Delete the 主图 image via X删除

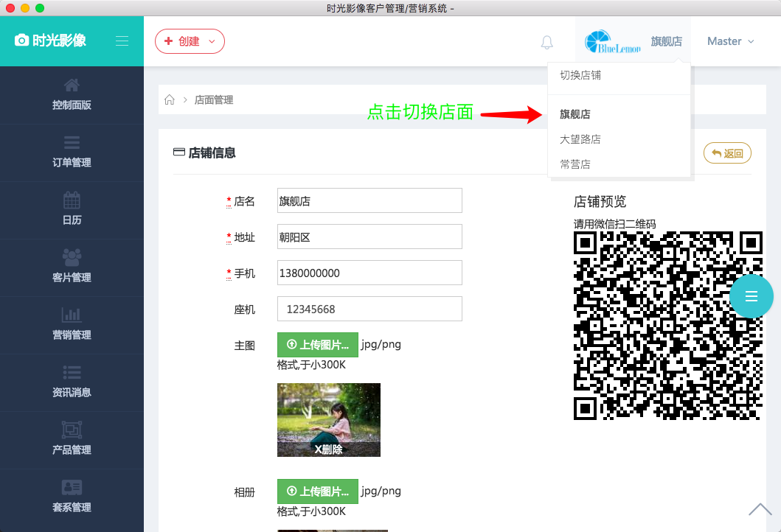click(x=328, y=449)
